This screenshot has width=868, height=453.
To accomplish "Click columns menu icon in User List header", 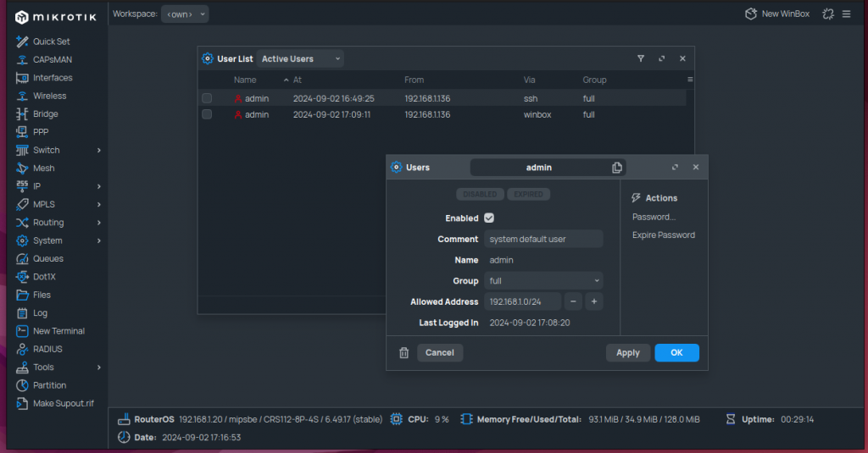I will tap(690, 80).
